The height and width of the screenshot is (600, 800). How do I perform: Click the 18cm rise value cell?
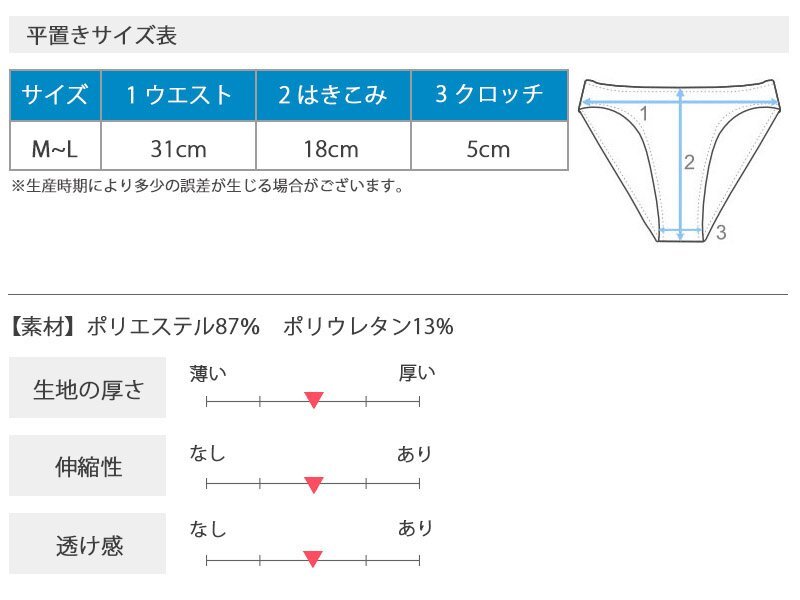click(333, 149)
